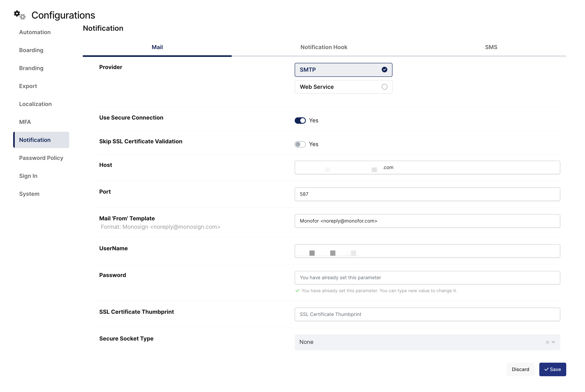Focus the Mail 'From' Template field
Screen dimensions: 585x392
[x=427, y=221]
